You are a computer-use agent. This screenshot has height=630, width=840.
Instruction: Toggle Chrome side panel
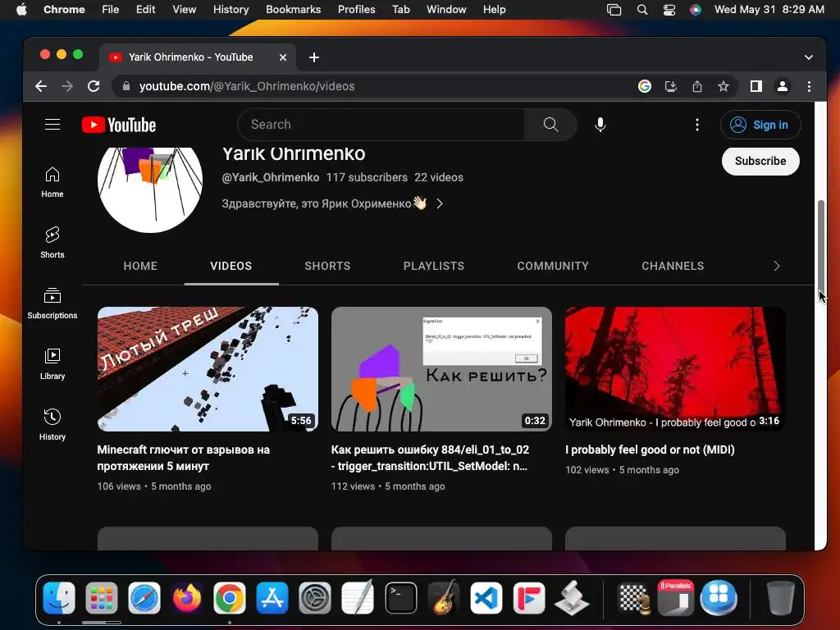(x=756, y=86)
